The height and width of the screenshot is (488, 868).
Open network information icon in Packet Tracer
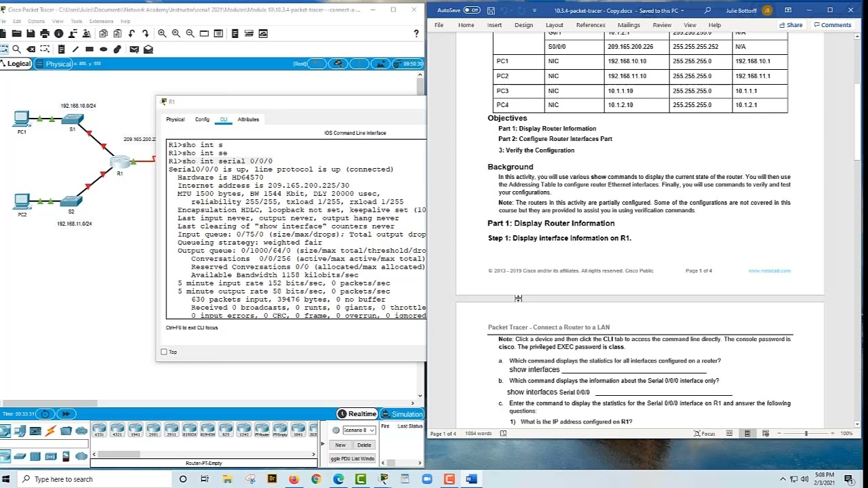coord(59,33)
